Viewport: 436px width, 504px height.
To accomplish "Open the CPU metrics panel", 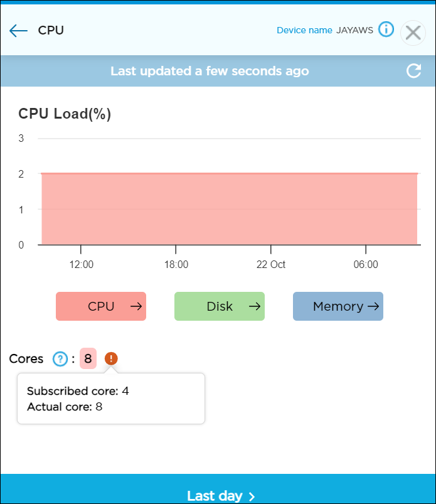I will click(x=100, y=306).
